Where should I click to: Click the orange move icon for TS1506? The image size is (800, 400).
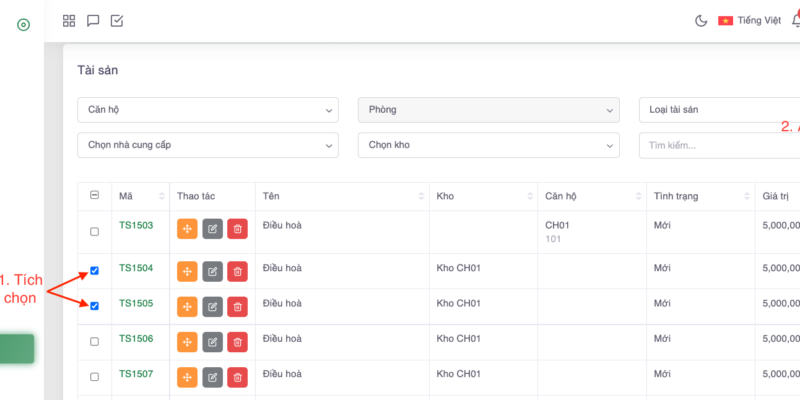(x=187, y=342)
